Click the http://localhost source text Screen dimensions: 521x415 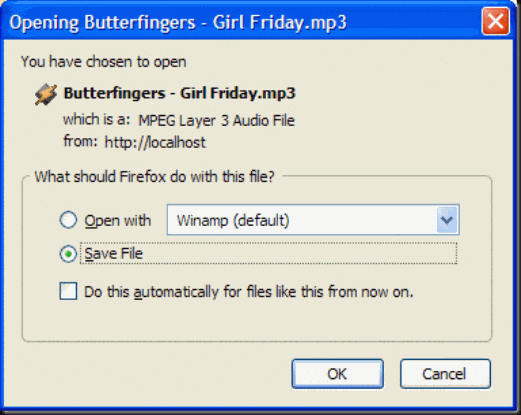[155, 143]
